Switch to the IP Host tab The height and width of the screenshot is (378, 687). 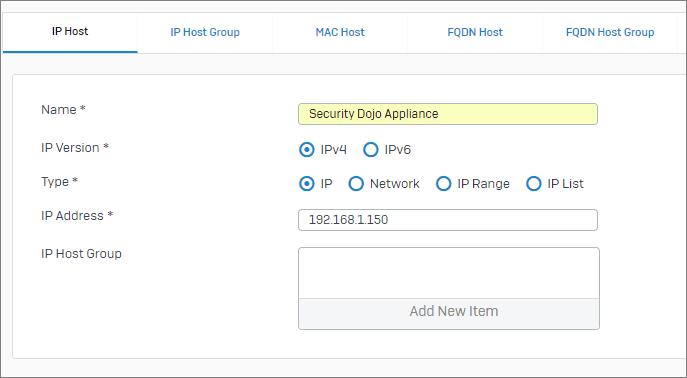[70, 32]
